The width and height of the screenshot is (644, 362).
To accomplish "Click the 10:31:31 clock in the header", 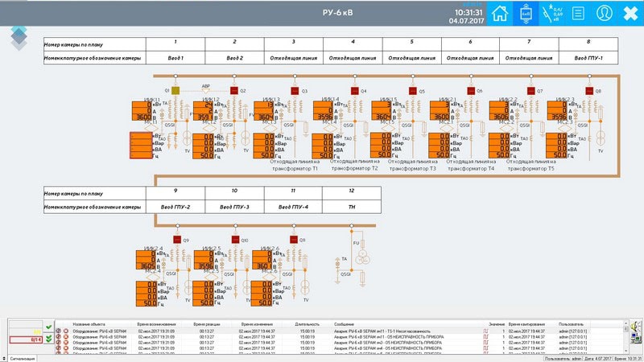I will click(x=469, y=13).
